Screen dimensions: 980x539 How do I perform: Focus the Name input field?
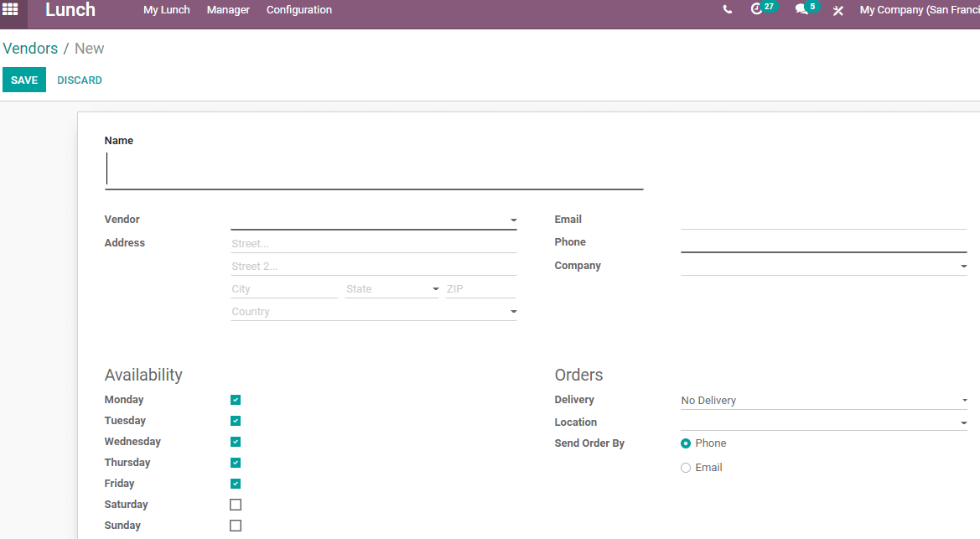coord(374,169)
